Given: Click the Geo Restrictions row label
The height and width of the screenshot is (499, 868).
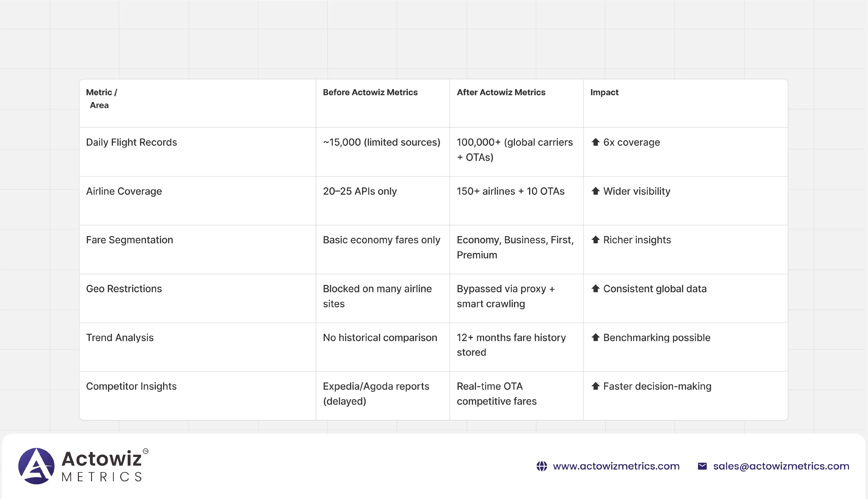Looking at the screenshot, I should 124,289.
